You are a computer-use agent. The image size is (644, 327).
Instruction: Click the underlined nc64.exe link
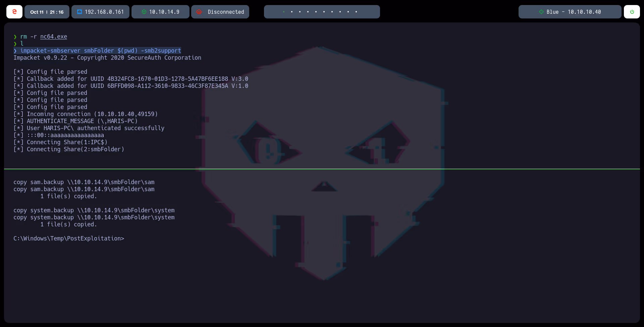pos(53,37)
